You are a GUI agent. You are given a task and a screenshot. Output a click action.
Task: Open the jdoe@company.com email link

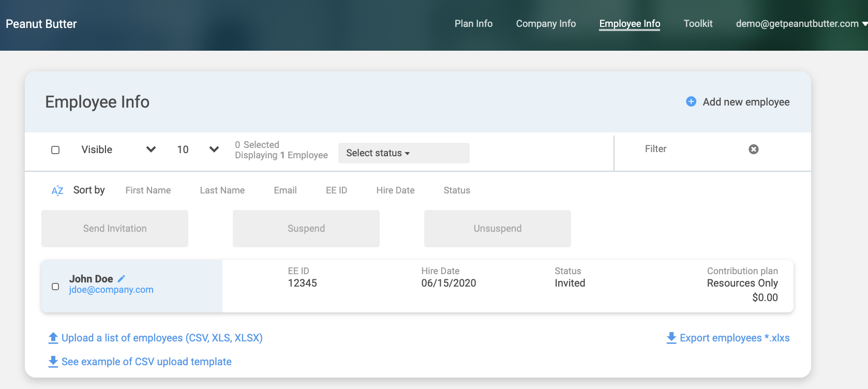[x=111, y=290]
